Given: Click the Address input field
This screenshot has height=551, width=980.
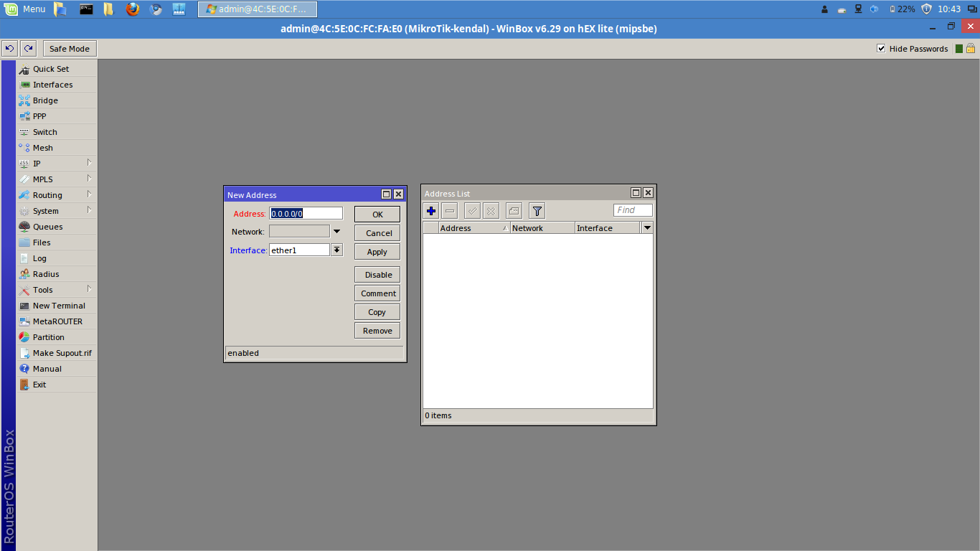Looking at the screenshot, I should pos(306,213).
